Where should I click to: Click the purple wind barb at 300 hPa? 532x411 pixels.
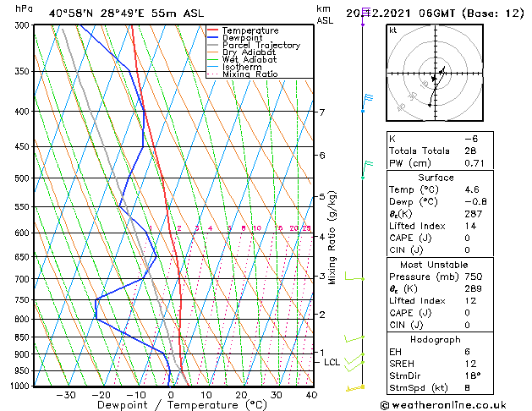[x=365, y=16]
